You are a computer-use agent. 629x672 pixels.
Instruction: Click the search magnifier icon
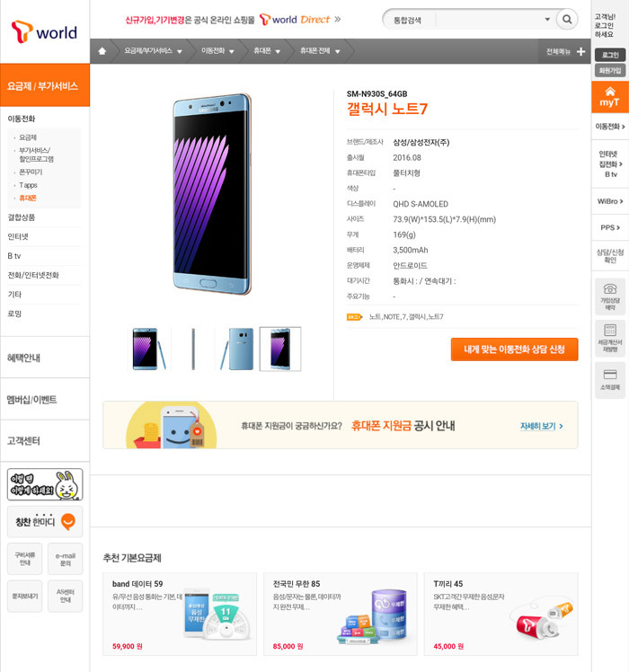point(567,19)
